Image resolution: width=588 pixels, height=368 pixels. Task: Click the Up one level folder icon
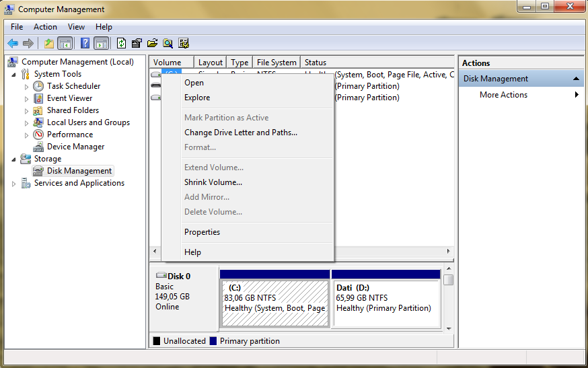[x=48, y=43]
